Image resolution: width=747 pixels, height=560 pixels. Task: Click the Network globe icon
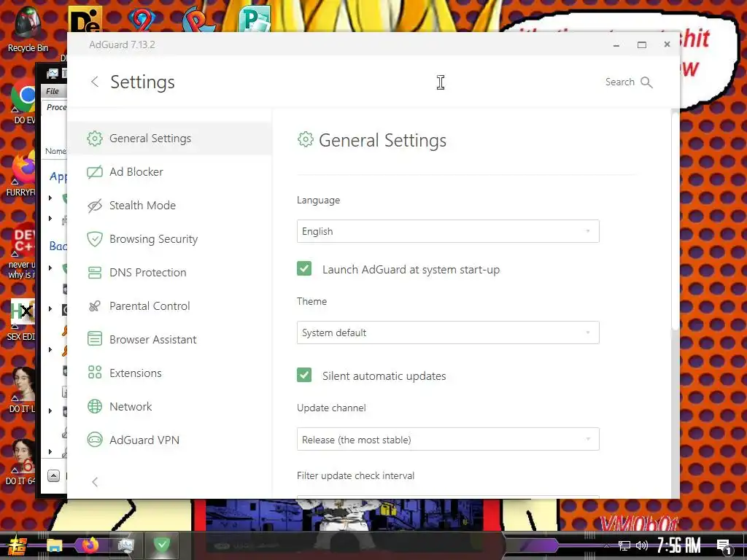click(94, 406)
